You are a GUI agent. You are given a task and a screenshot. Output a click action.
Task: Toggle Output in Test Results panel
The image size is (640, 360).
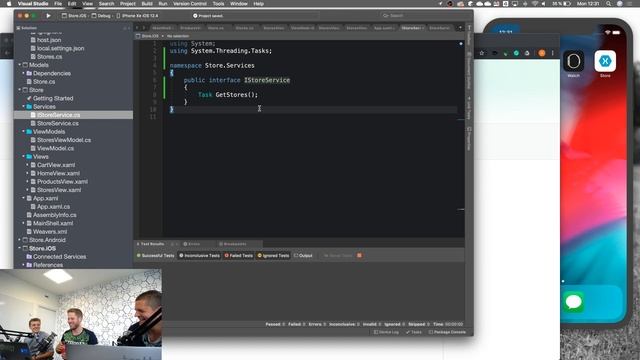(x=303, y=256)
